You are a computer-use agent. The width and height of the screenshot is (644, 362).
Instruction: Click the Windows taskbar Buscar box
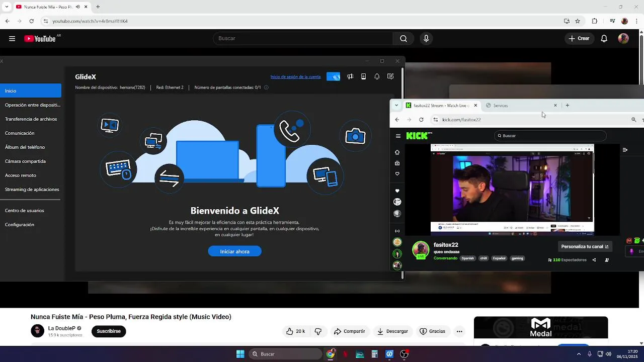coord(285,354)
